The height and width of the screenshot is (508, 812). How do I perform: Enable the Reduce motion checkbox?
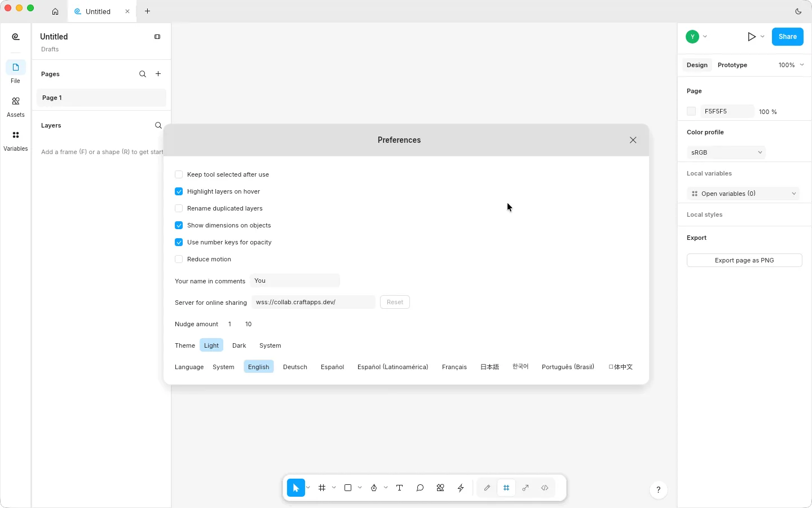pyautogui.click(x=179, y=259)
